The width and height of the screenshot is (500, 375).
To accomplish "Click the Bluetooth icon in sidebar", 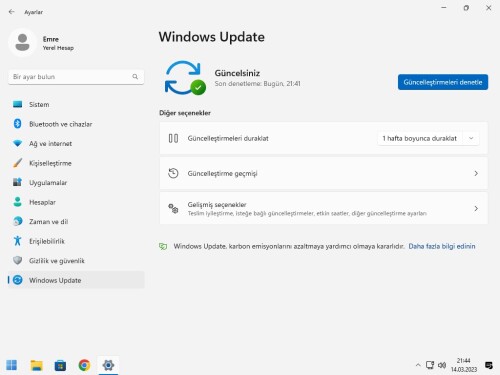I will (x=17, y=124).
